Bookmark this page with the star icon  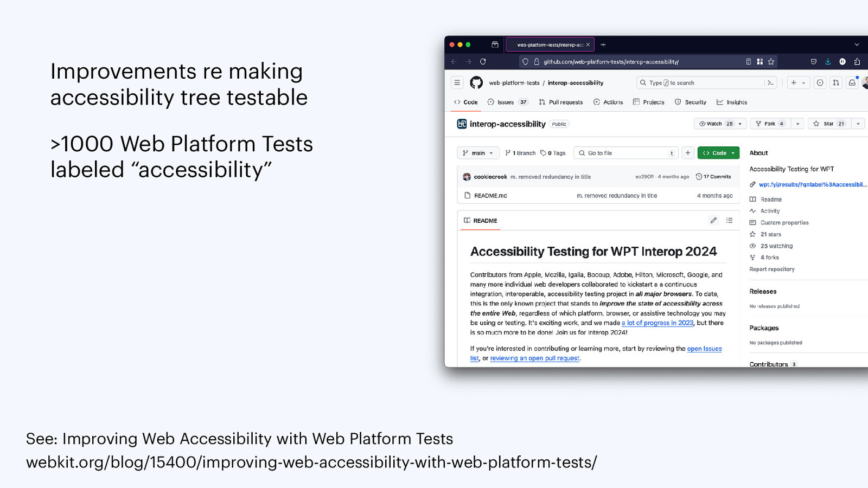(771, 62)
